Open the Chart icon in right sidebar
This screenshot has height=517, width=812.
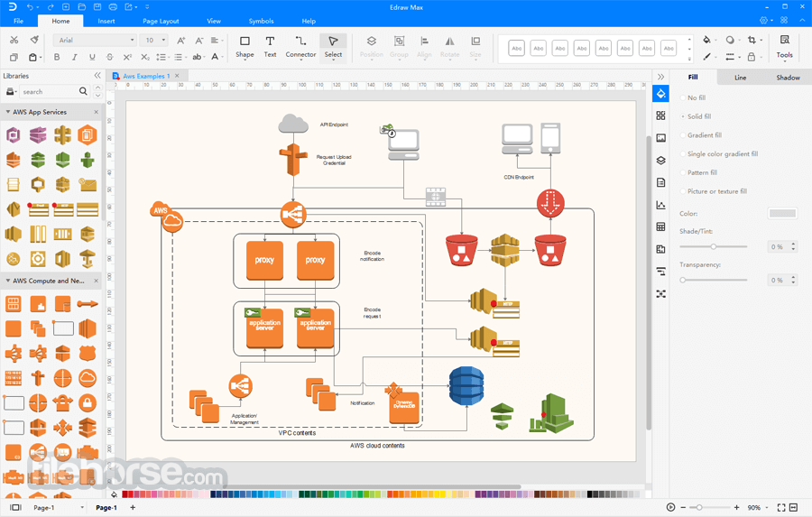point(660,205)
